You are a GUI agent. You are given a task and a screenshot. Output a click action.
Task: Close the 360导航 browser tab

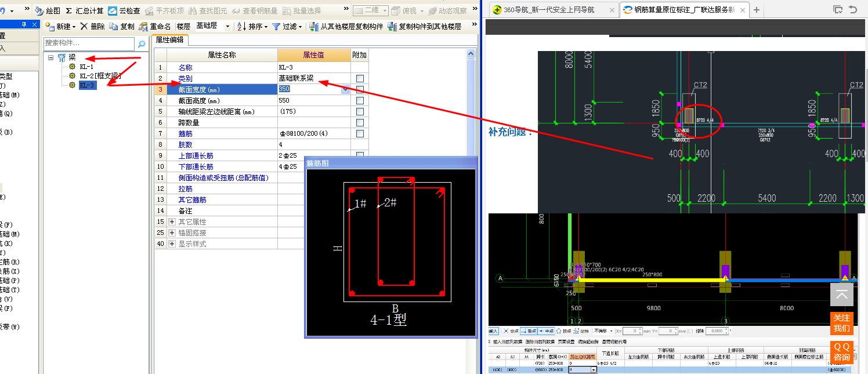pyautogui.click(x=612, y=10)
